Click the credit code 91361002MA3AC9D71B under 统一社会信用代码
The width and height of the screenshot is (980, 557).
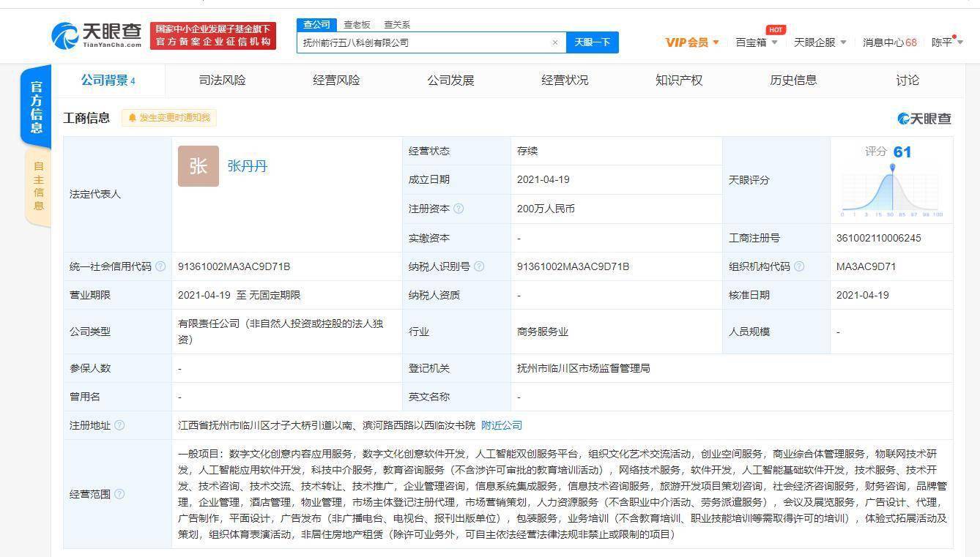pos(234,266)
